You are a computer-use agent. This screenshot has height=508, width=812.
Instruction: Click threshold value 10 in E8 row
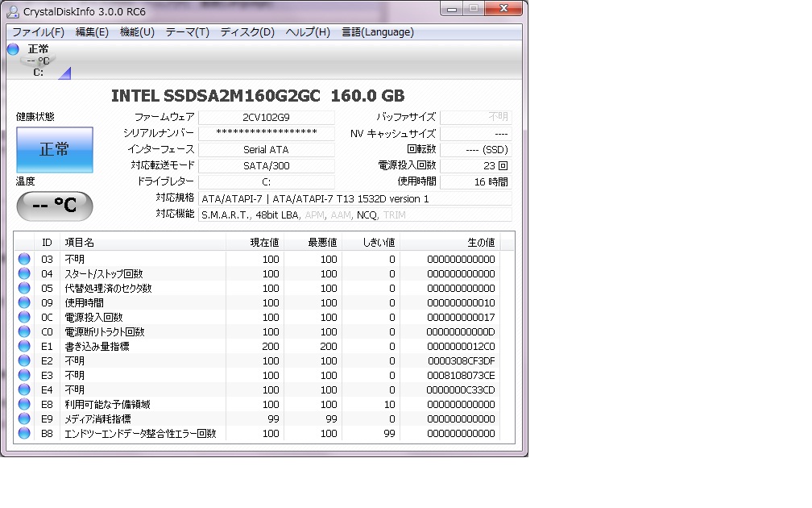click(x=389, y=404)
